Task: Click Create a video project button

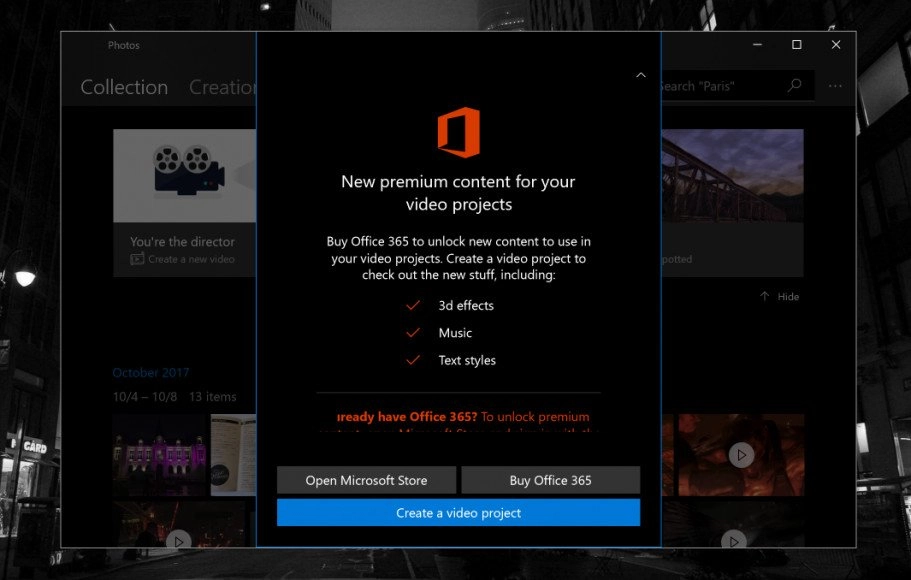Action: [x=458, y=513]
